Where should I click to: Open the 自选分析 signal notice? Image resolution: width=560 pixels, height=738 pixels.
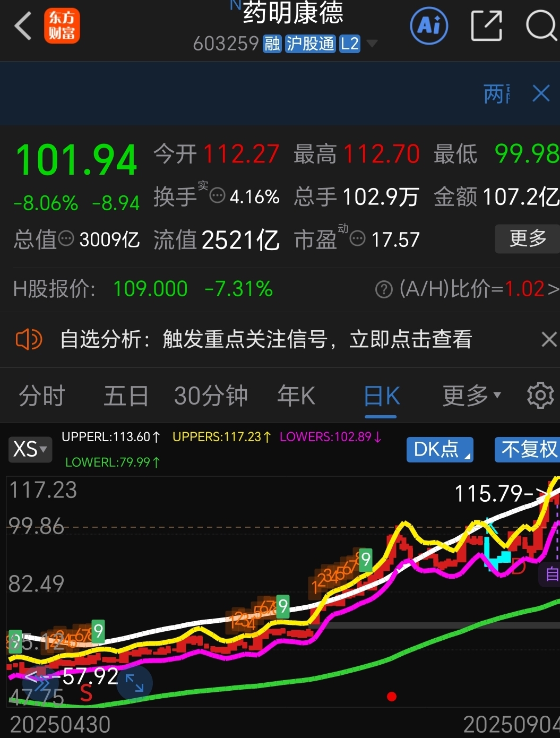266,339
